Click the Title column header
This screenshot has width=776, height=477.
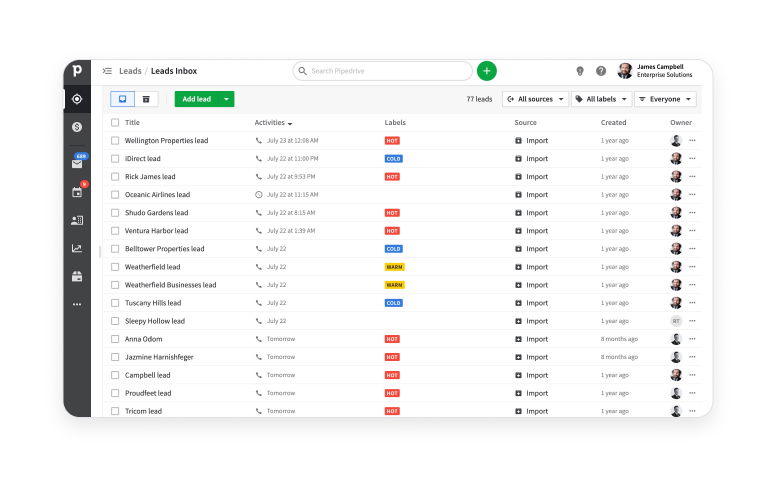click(132, 122)
